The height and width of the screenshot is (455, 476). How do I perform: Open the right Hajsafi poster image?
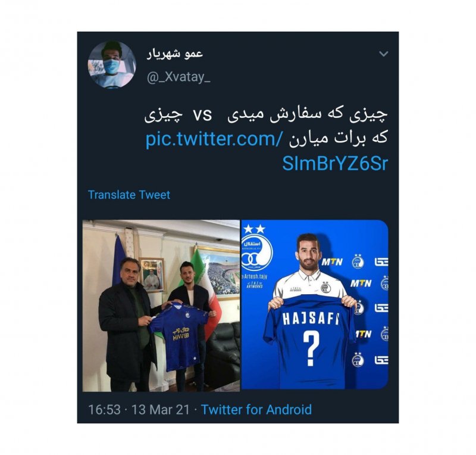pos(315,304)
